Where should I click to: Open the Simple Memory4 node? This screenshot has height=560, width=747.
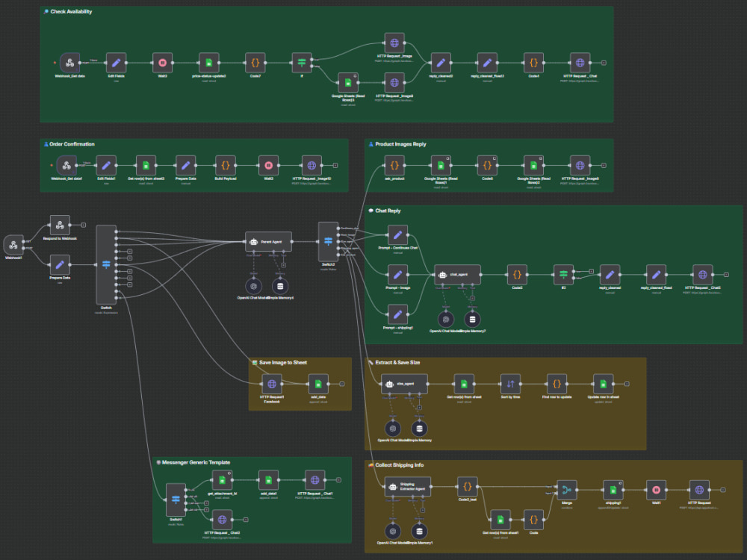[280, 286]
